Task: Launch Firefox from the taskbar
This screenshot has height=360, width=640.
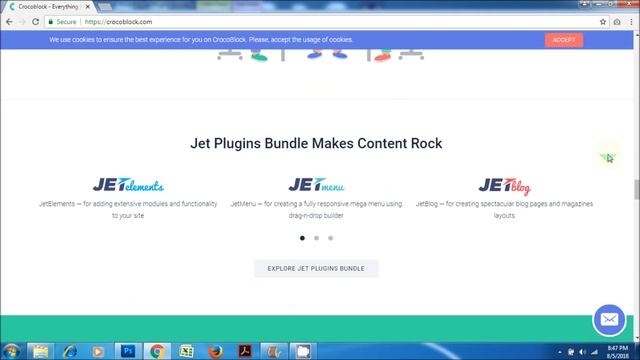Action: tap(216, 351)
